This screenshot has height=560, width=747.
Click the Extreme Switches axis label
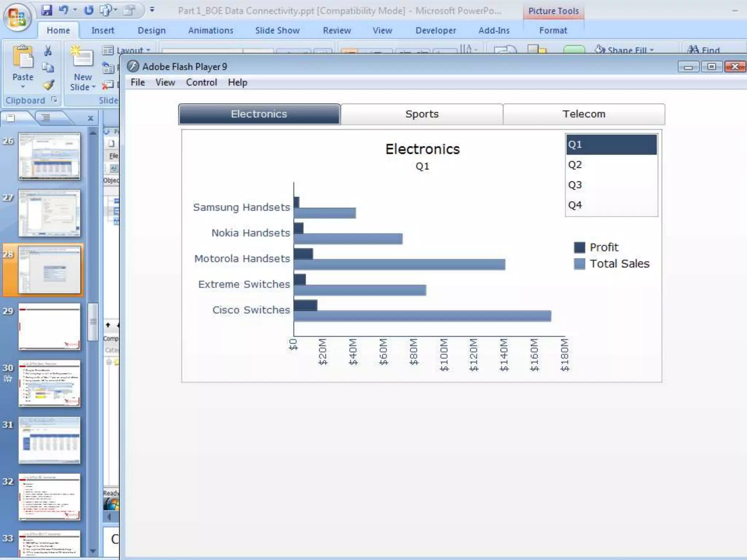pyautogui.click(x=244, y=284)
